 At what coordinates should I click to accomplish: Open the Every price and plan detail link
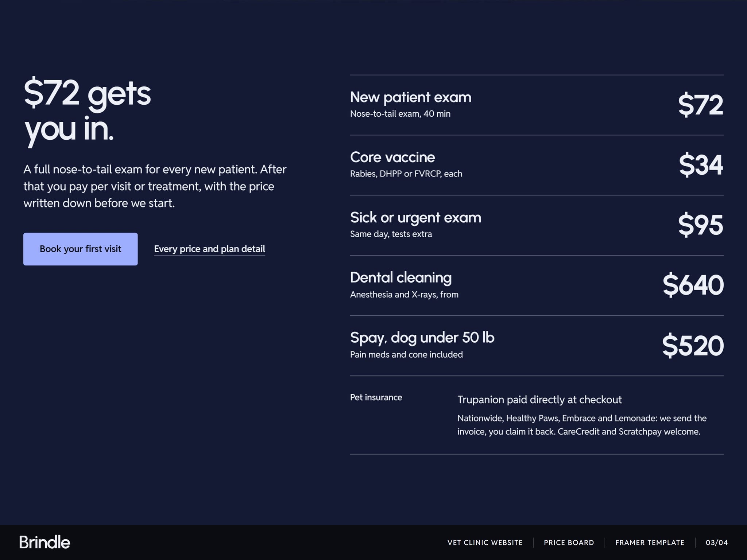pyautogui.click(x=209, y=249)
